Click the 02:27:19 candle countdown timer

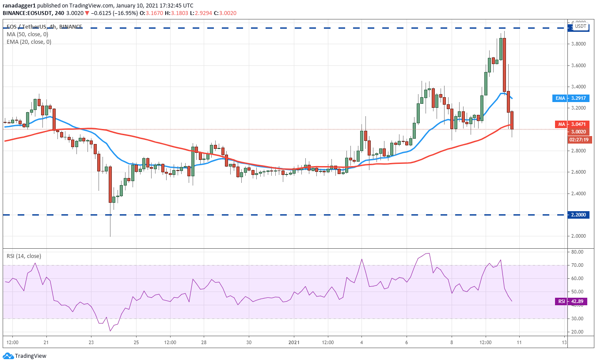580,140
